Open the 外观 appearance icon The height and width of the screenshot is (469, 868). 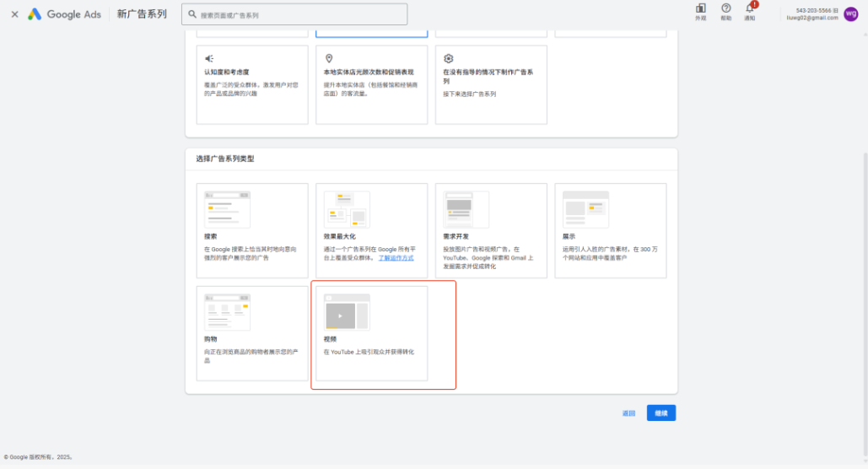tap(701, 11)
